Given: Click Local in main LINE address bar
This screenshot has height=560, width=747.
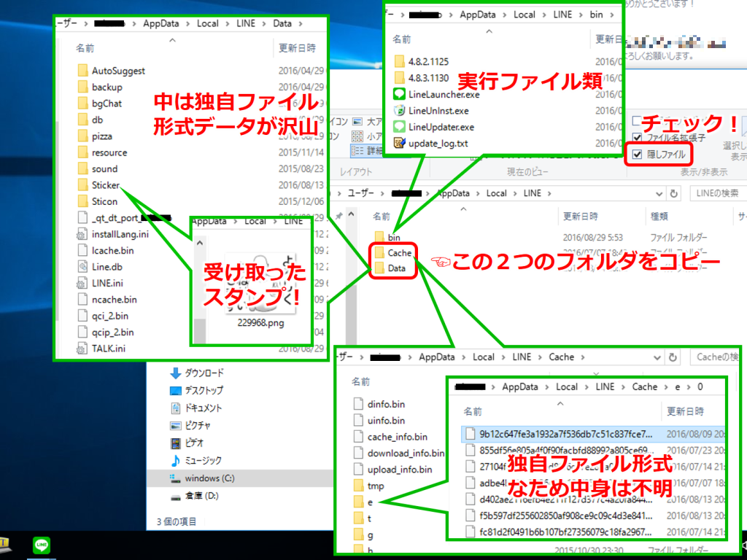Looking at the screenshot, I should click(x=496, y=193).
